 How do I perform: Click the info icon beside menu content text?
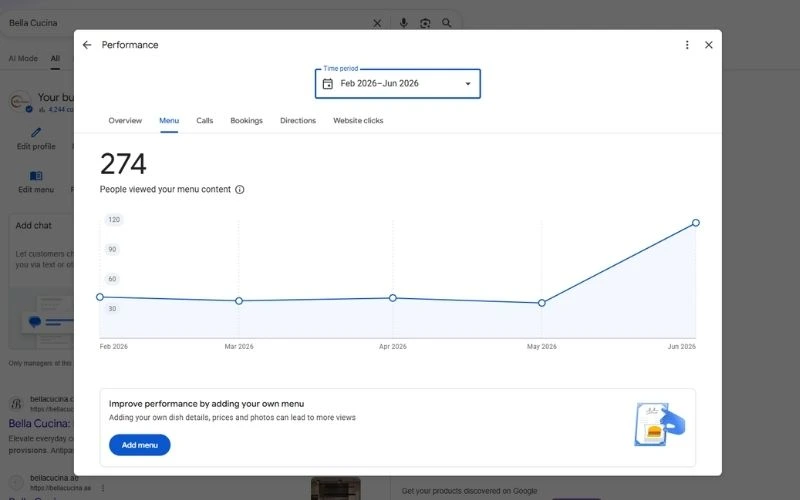click(x=240, y=189)
